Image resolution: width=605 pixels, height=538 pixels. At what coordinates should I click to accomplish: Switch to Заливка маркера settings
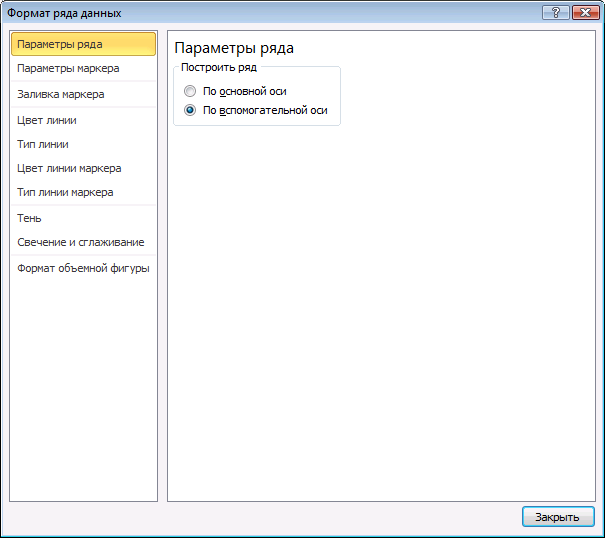coord(83,94)
